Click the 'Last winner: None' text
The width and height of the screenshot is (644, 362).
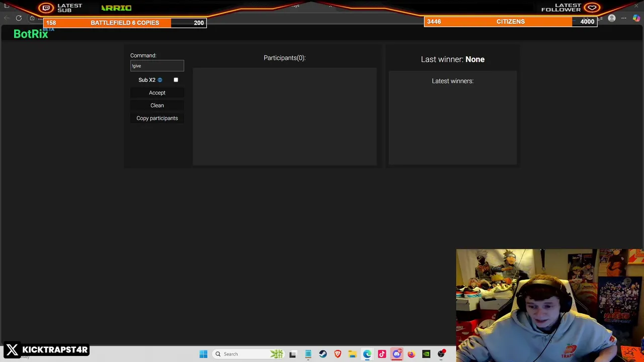click(453, 59)
